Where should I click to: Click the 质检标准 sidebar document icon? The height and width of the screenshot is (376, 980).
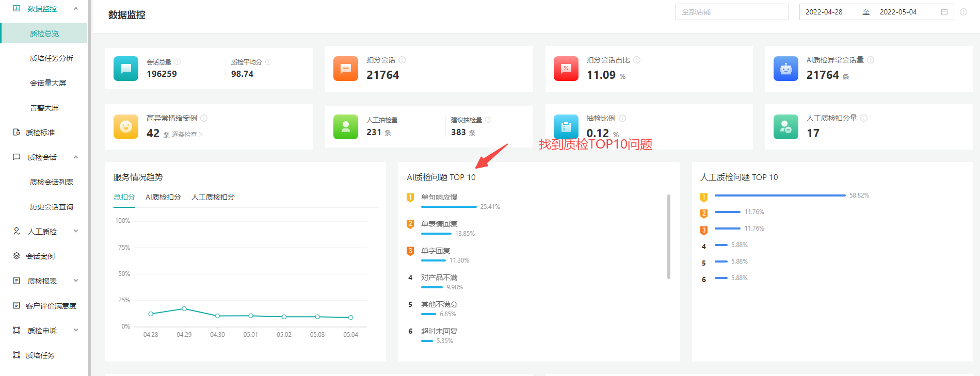(17, 132)
